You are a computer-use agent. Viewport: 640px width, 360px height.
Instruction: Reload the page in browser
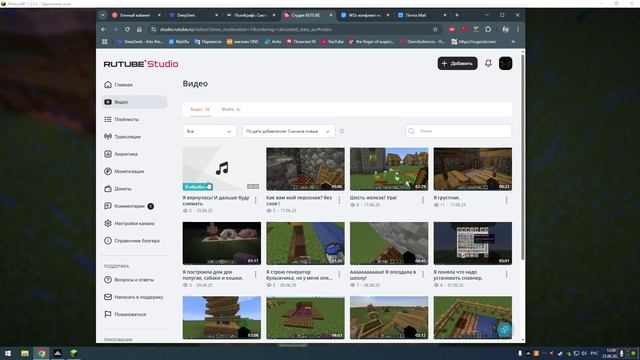point(127,29)
